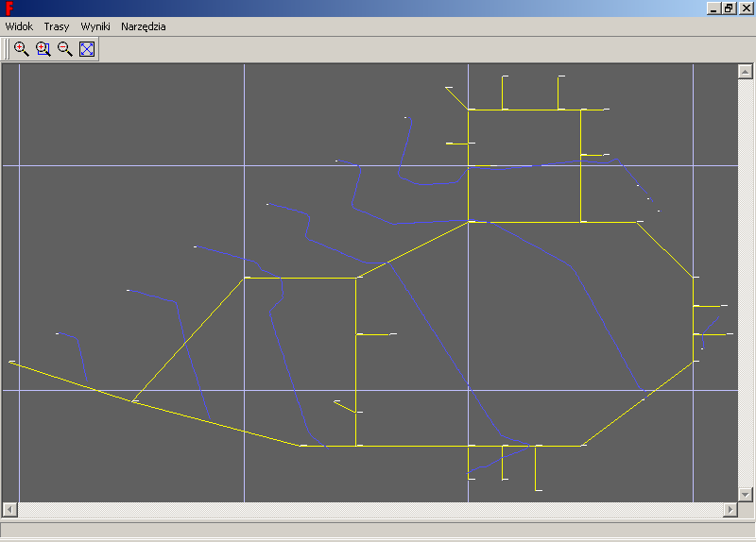Screen dimensions: 756x542
Task: Click the vertical scrollbar up arrow
Action: point(744,71)
